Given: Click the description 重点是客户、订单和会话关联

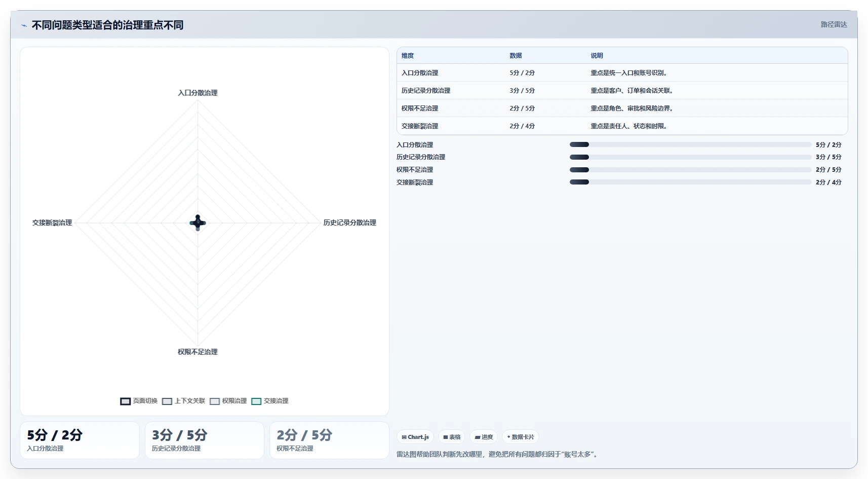Looking at the screenshot, I should click(633, 91).
